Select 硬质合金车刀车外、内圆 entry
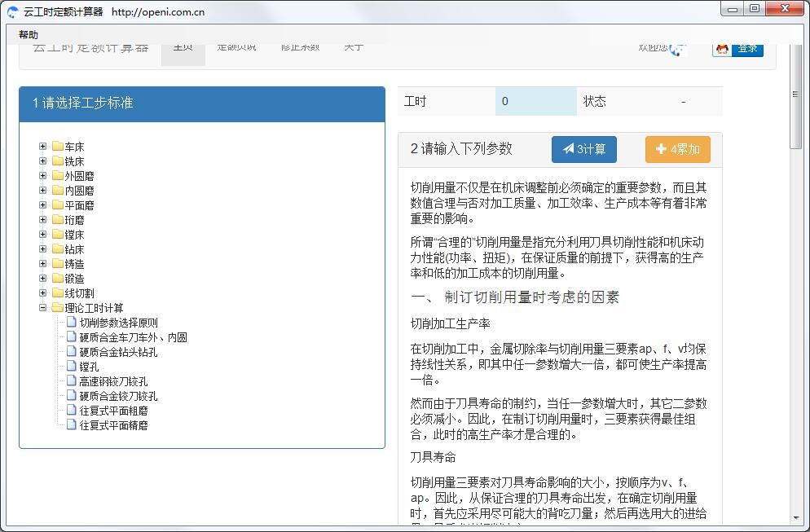The height and width of the screenshot is (532, 810). pos(133,337)
